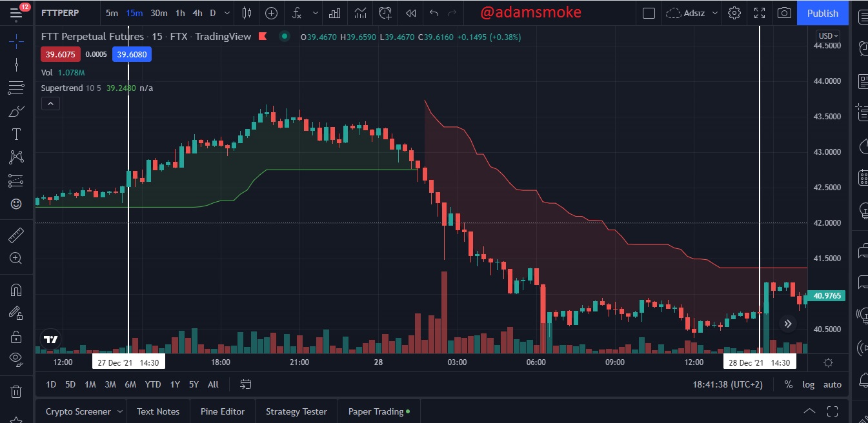Toggle the magnet snapping mode
The height and width of the screenshot is (423, 868).
[16, 290]
